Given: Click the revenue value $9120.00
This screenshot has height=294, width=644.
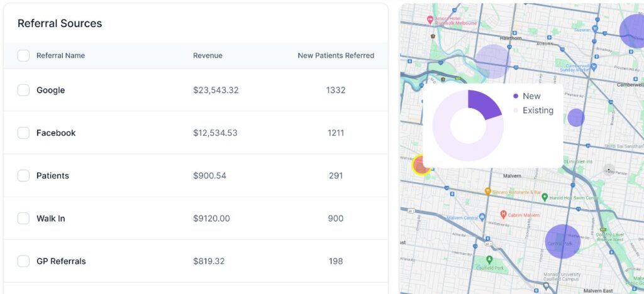Looking at the screenshot, I should tap(211, 219).
